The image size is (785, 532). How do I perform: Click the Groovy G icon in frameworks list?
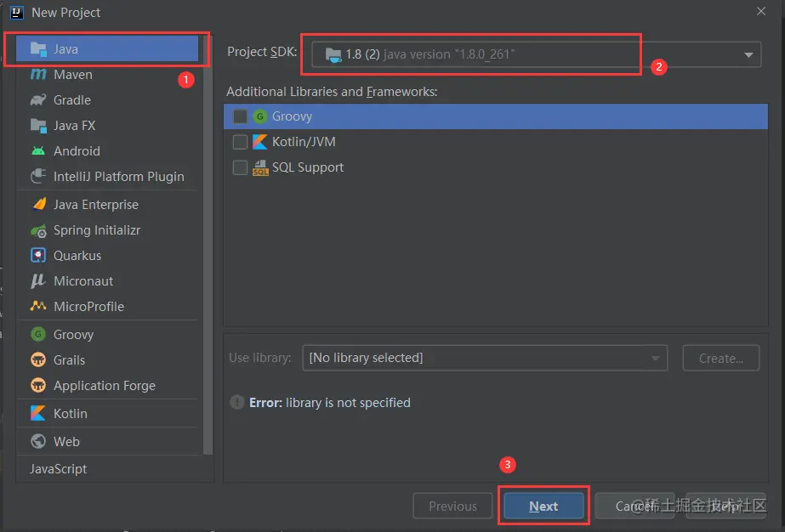(x=259, y=116)
